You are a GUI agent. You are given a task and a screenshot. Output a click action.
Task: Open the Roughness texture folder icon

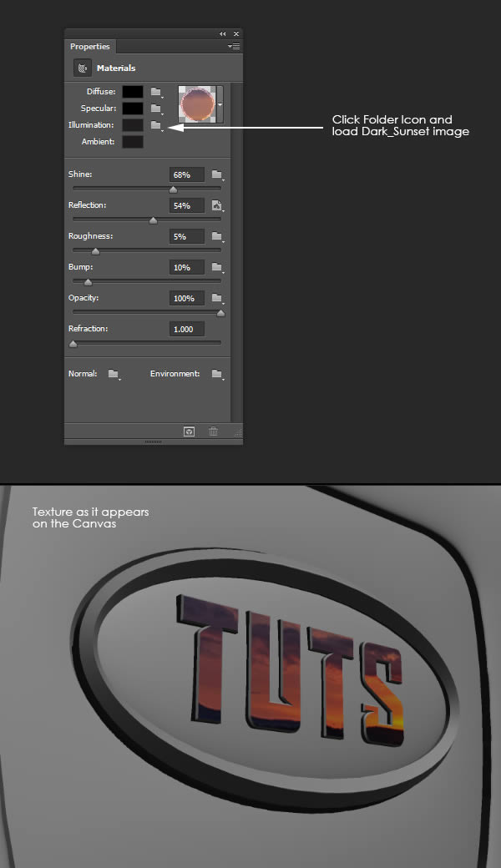[217, 237]
